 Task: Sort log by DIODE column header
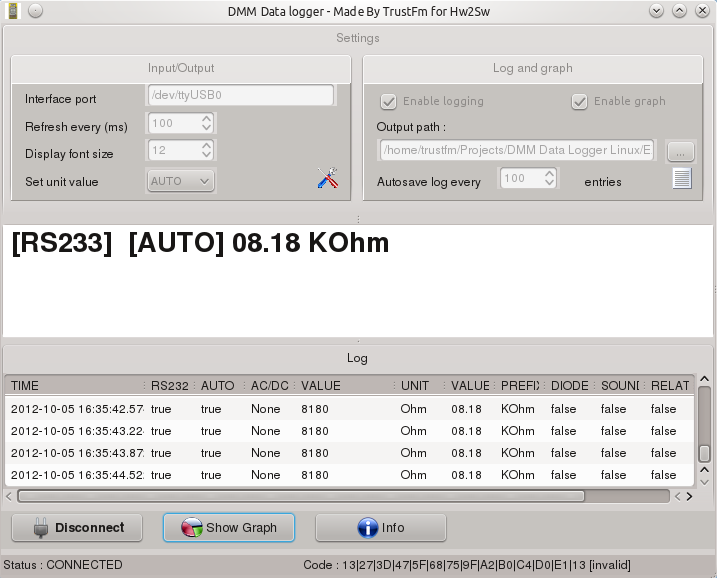click(570, 385)
